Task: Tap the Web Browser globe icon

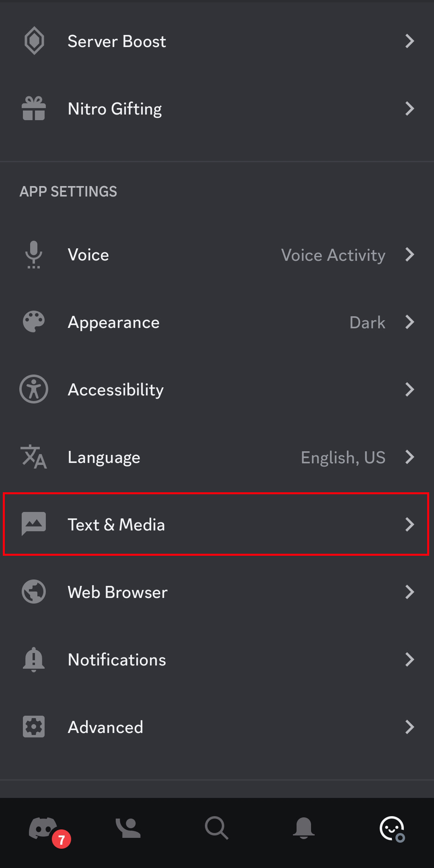Action: [34, 592]
